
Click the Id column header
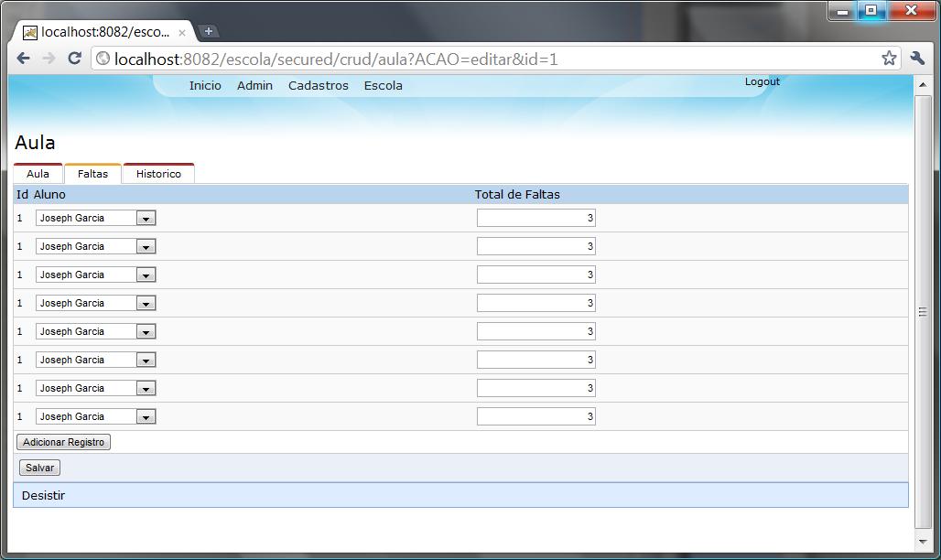click(22, 195)
